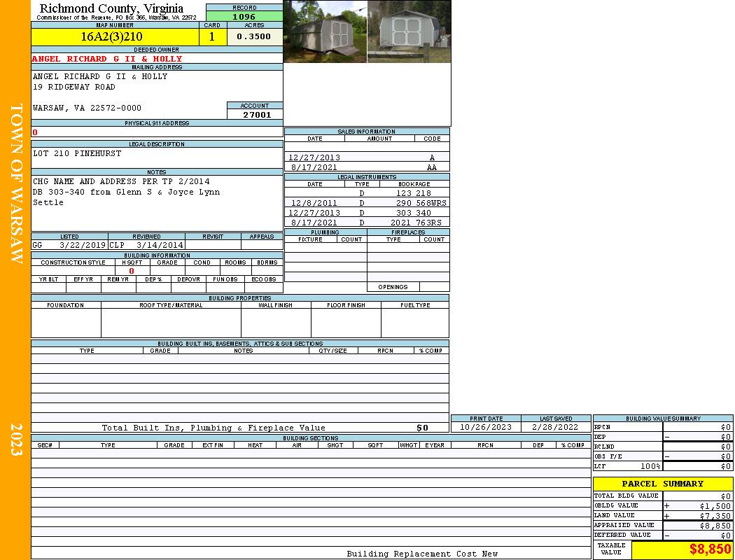This screenshot has width=735, height=560.
Task: Click the left shed photo thumbnail
Action: [x=325, y=31]
